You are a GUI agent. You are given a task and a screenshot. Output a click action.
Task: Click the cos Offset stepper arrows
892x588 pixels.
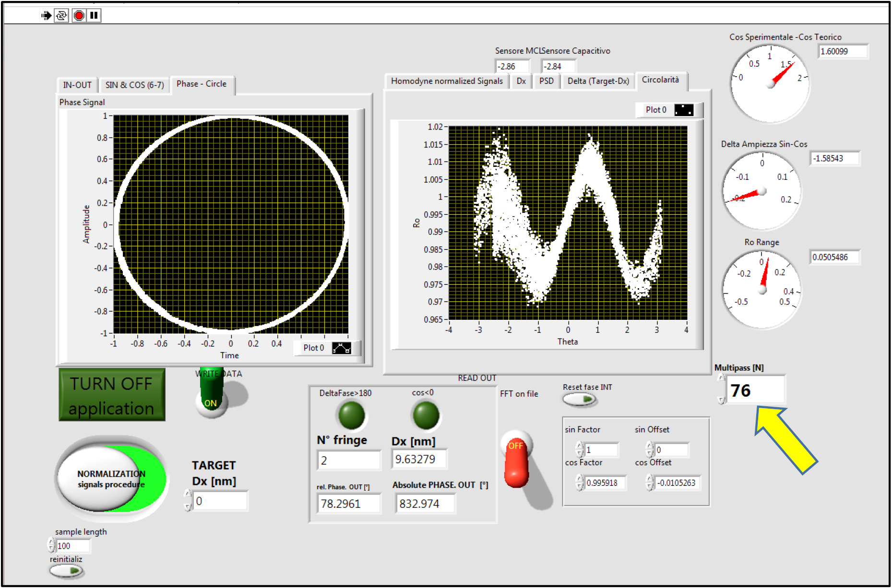(650, 482)
